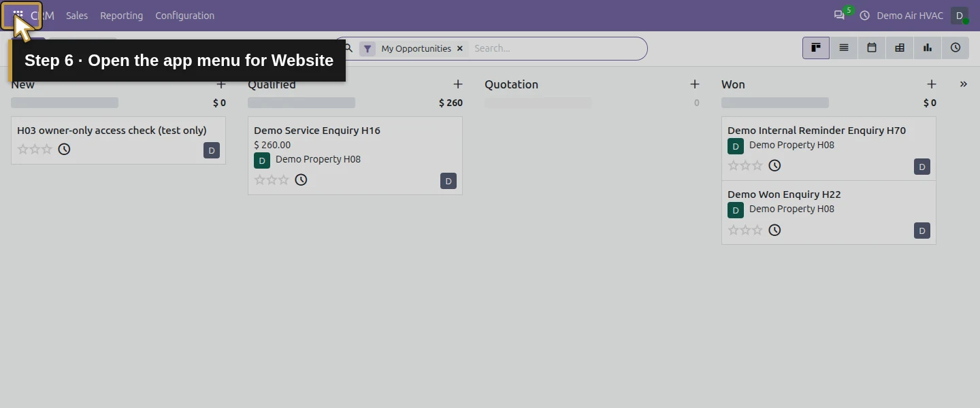Open the Demo Air HVAC company switcher
This screenshot has width=980, height=408.
[x=910, y=16]
